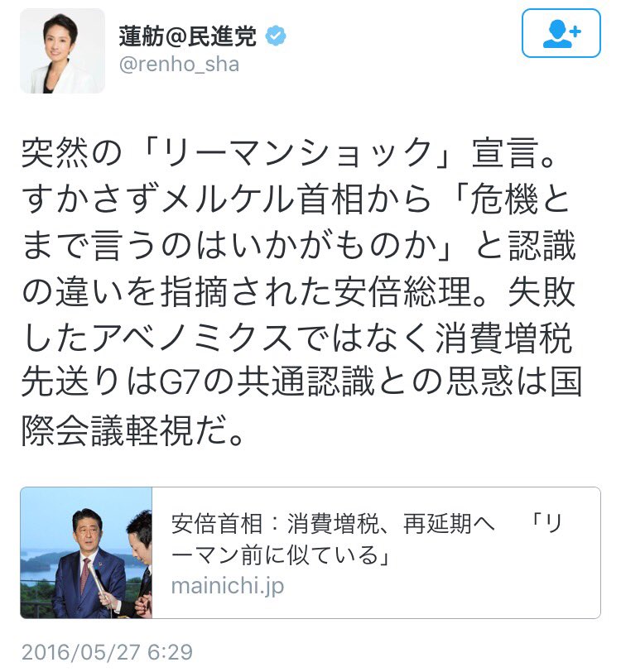This screenshot has height=672, width=621.
Task: Select the tweet text starting 突然の
Action: click(301, 292)
